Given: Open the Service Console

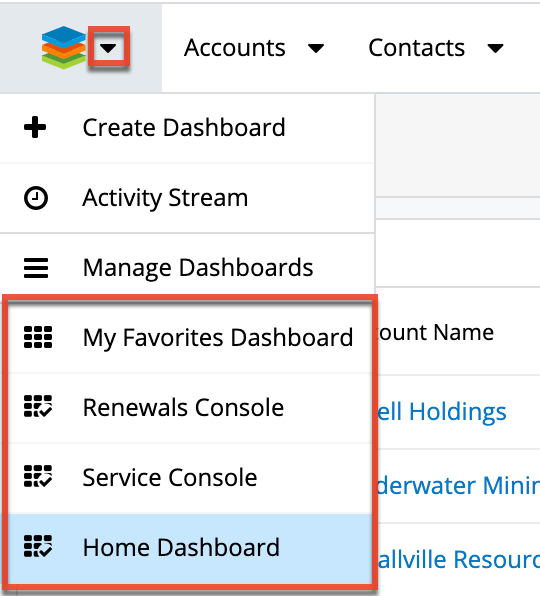Looking at the screenshot, I should pos(190,478).
